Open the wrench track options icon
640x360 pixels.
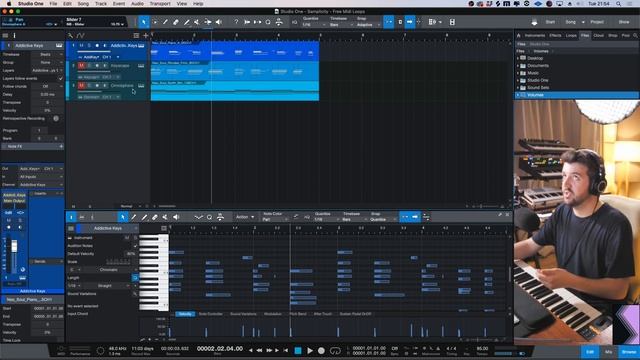tap(71, 36)
